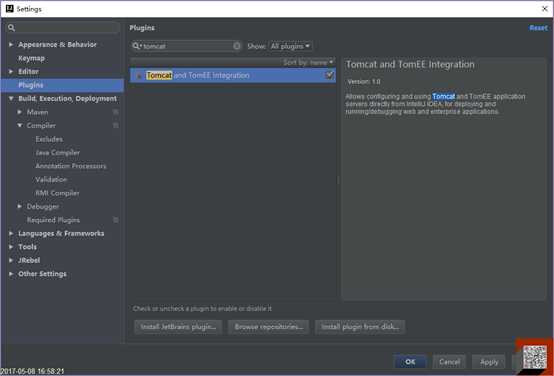Close the Settings dialog
Viewport: 554px width, 376px height.
coord(544,9)
